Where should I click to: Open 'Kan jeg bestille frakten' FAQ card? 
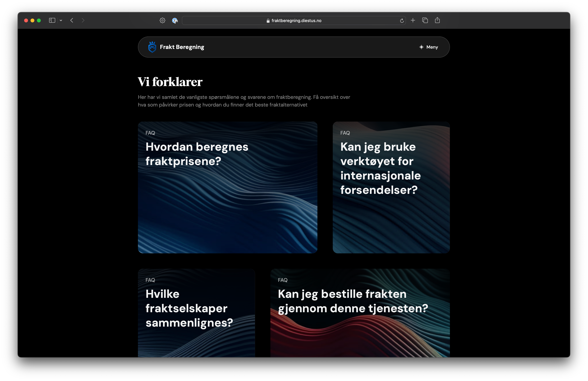coord(360,313)
